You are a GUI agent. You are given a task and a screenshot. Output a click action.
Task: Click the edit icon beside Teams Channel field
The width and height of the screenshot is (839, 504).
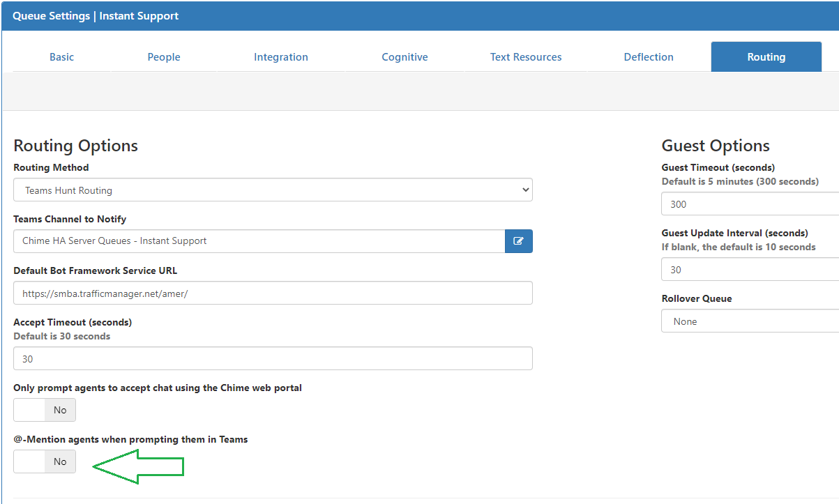point(518,241)
